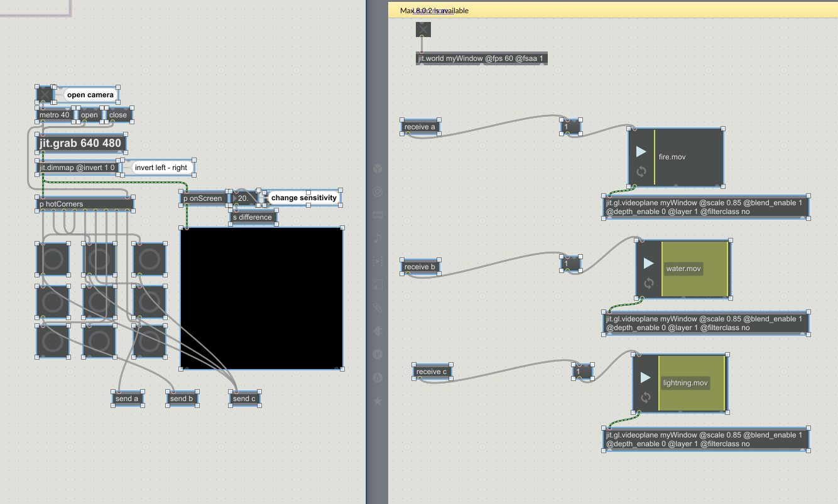Open the Collections star icon in the sidebar

[378, 400]
